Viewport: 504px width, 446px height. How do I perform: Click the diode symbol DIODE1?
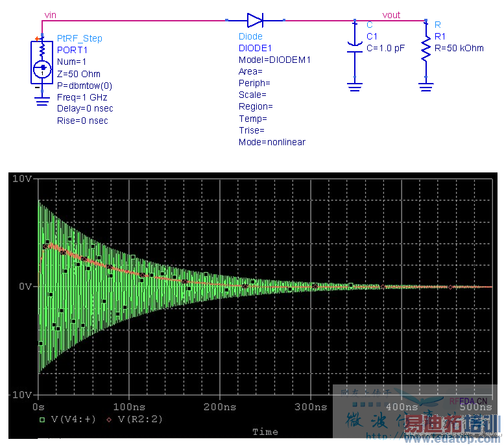(255, 20)
